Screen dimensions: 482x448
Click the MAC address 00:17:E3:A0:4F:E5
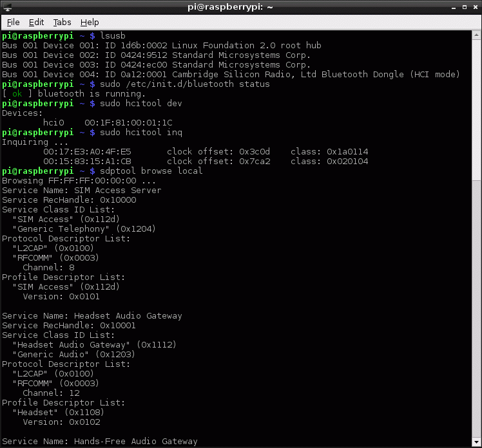coord(87,151)
